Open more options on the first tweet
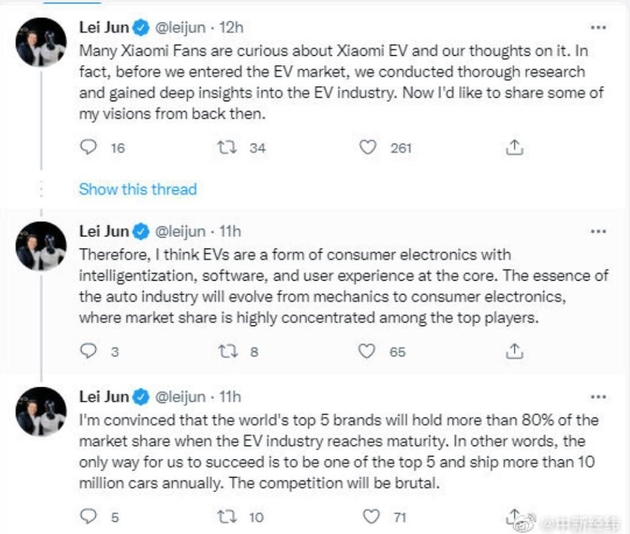Viewport: 630px width, 534px height. [597, 27]
